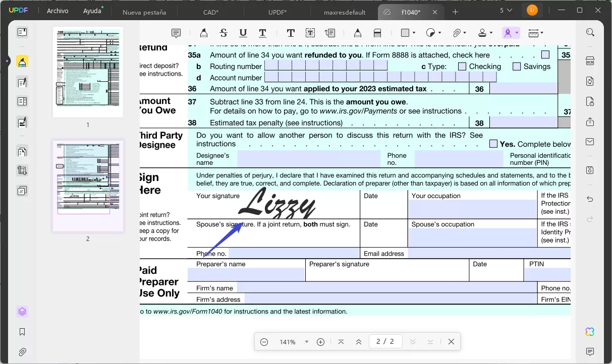Expand the stamp tool dropdown
Viewport: 612px width, 364px height.
pyautogui.click(x=491, y=33)
